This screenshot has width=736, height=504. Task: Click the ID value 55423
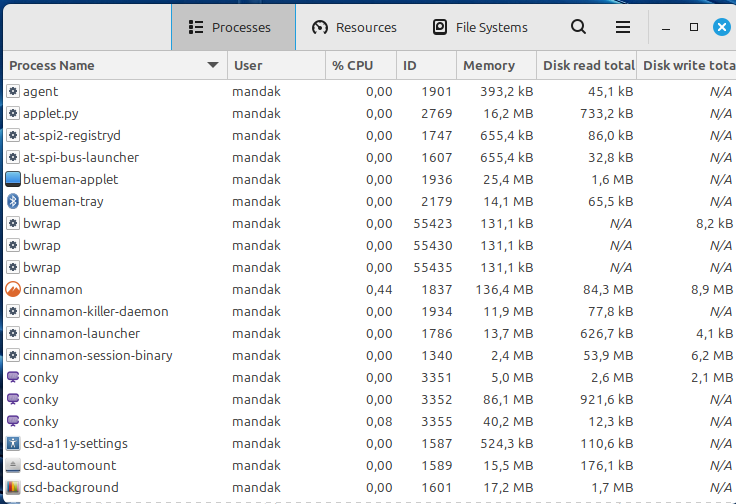433,223
